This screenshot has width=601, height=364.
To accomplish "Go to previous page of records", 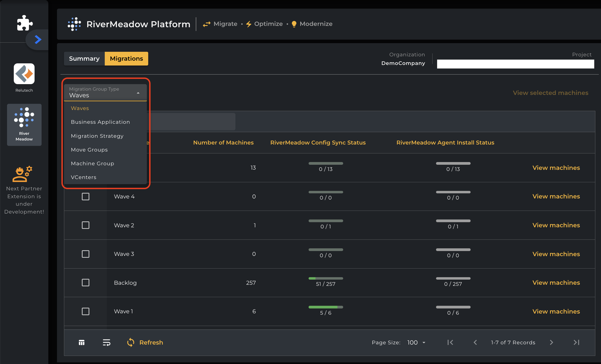I will coord(475,342).
